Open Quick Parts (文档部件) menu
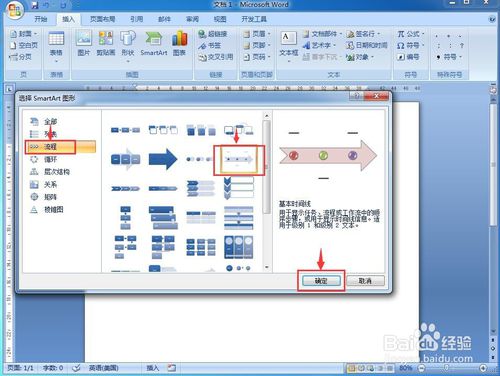Viewport: 500px width, 376px height. 322,34
